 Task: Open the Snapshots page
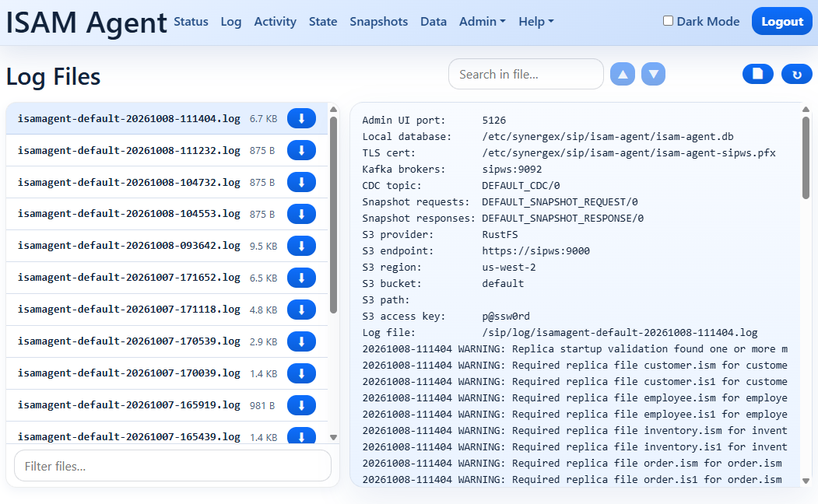coord(379,21)
